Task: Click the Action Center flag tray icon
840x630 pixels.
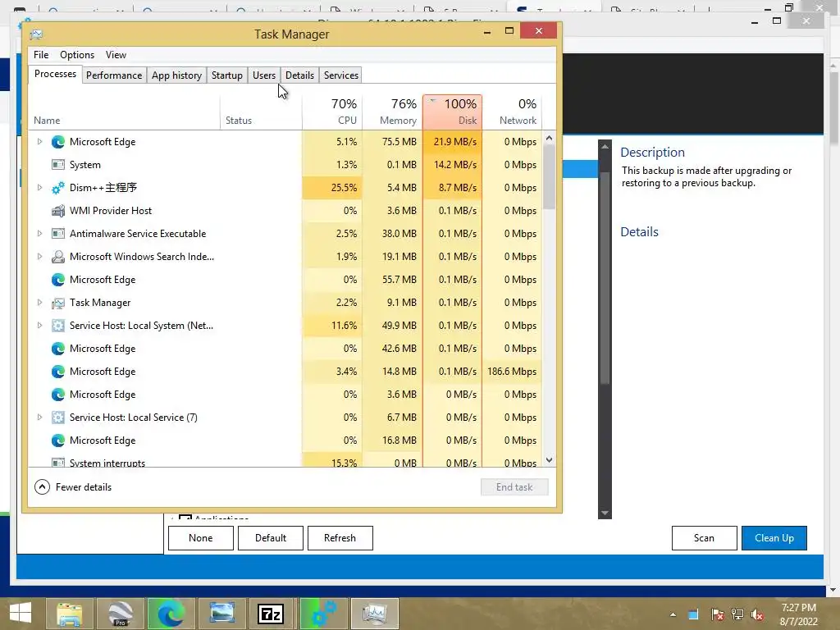Action: coord(717,615)
